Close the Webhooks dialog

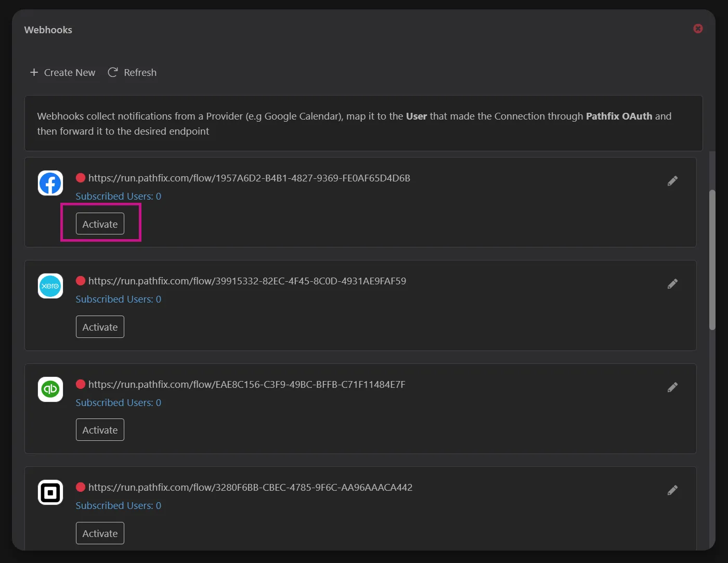[x=698, y=29]
